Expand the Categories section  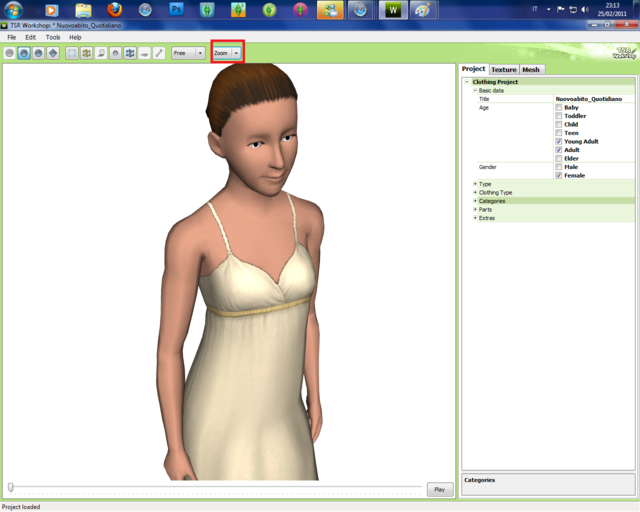(x=475, y=201)
